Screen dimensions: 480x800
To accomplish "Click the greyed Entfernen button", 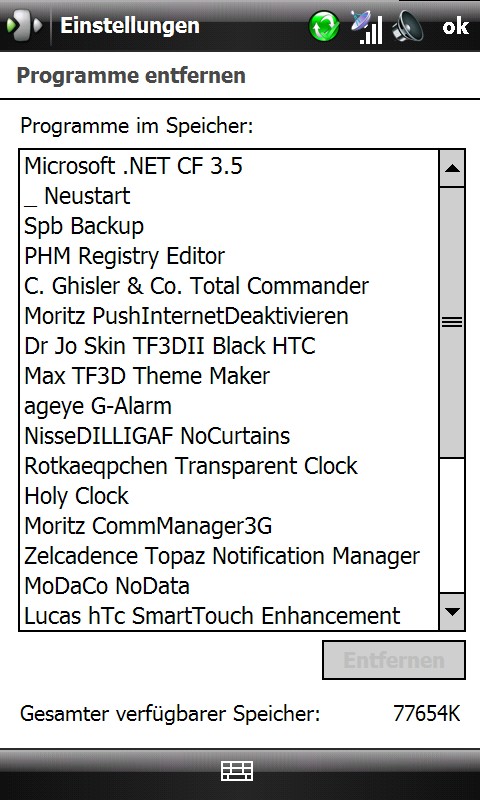I will point(394,660).
